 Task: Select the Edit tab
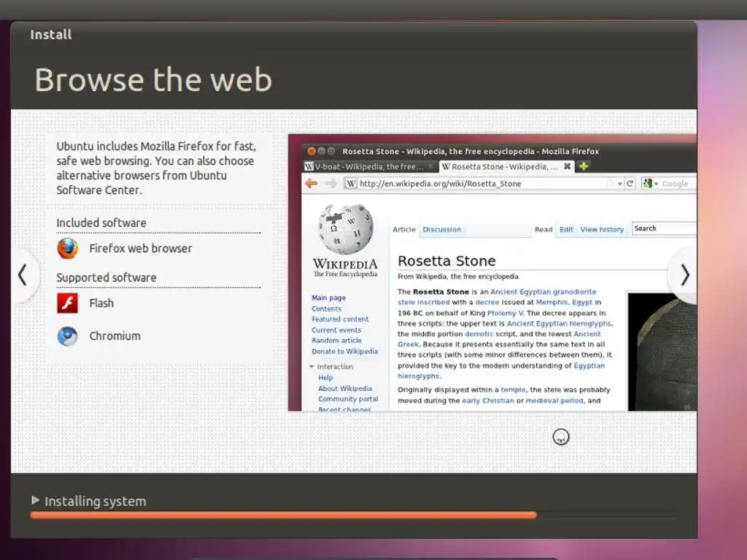point(566,230)
